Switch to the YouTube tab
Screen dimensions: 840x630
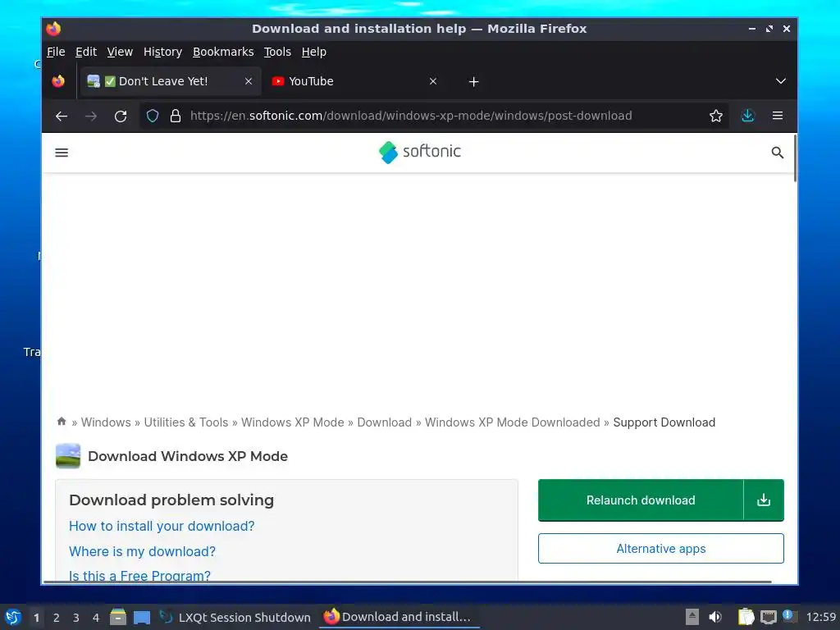pyautogui.click(x=354, y=81)
